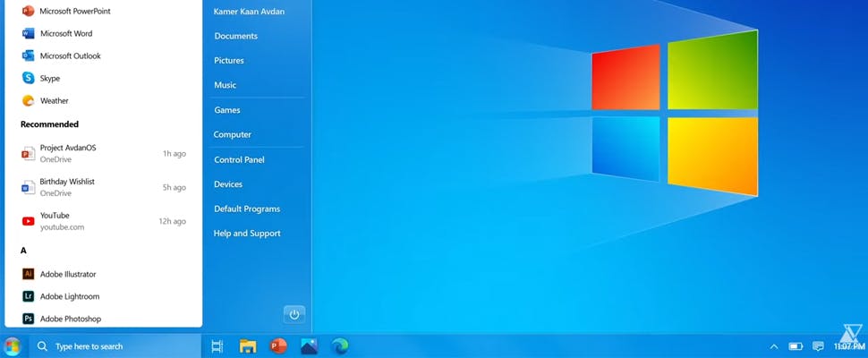868x358 pixels.
Task: Open user profile Kamer Kaan Avdan
Action: pos(249,11)
